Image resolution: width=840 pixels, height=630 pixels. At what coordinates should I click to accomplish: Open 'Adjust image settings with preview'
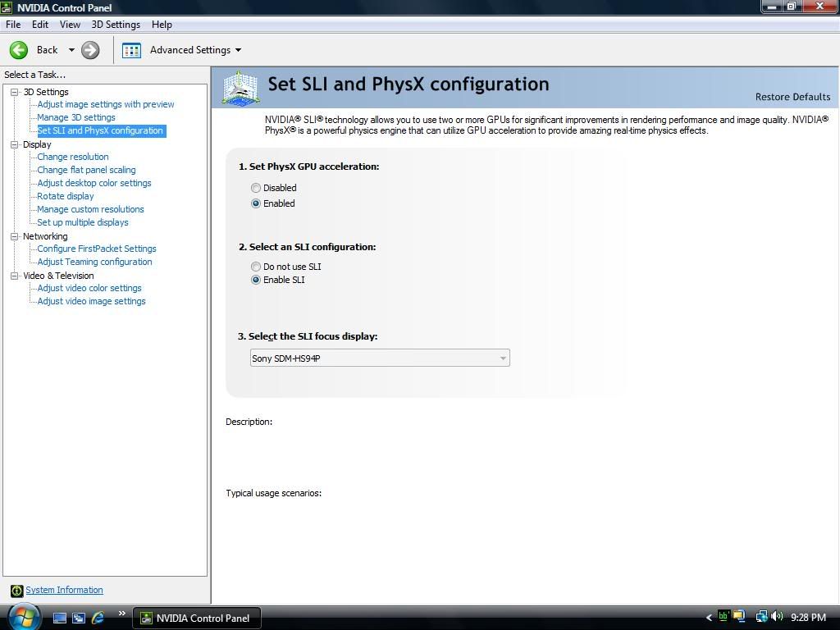pyautogui.click(x=106, y=104)
